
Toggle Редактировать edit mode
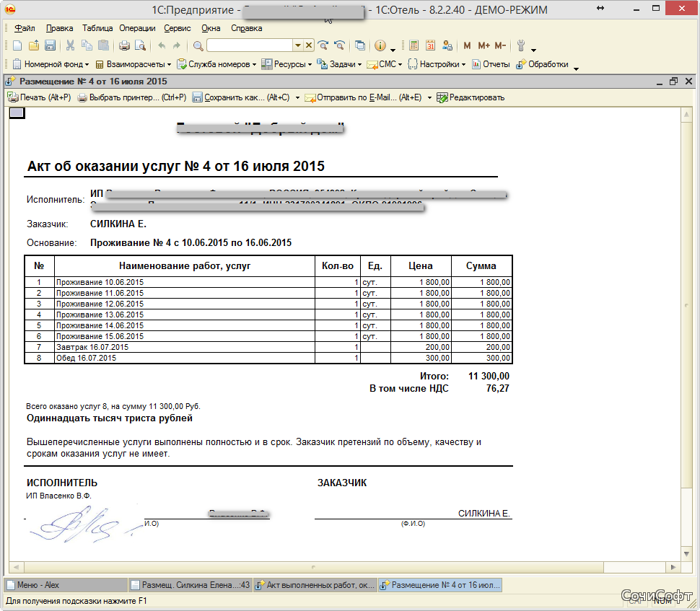471,97
